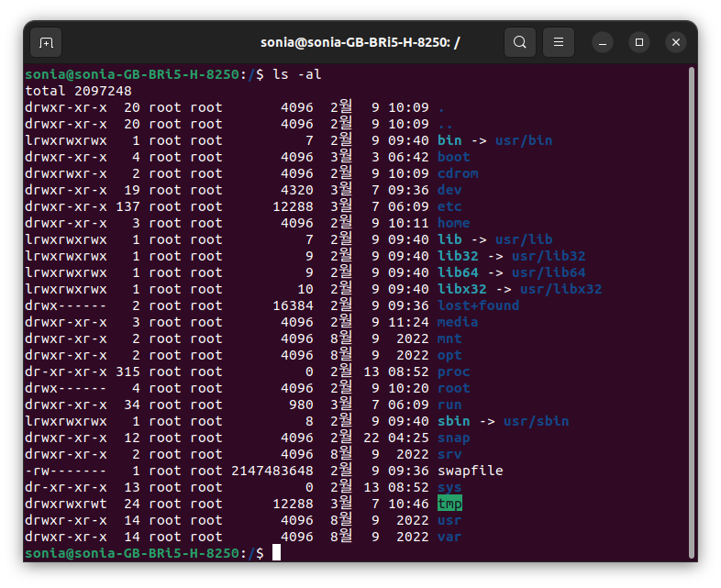Click the 'dev' directory name
This screenshot has width=721, height=588.
click(449, 190)
